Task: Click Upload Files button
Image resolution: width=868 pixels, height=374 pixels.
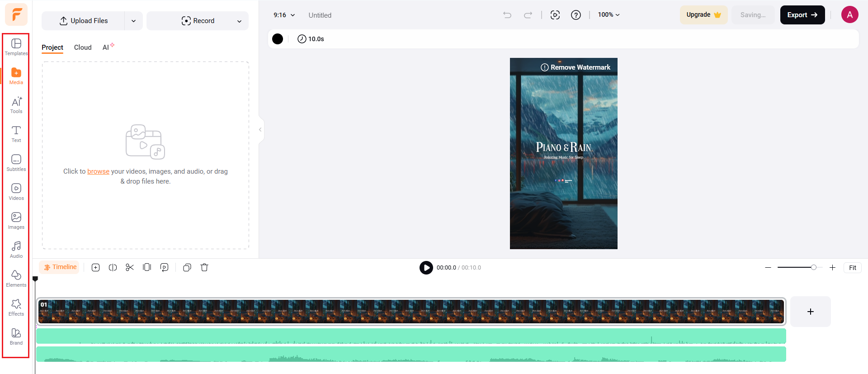Action: (83, 21)
